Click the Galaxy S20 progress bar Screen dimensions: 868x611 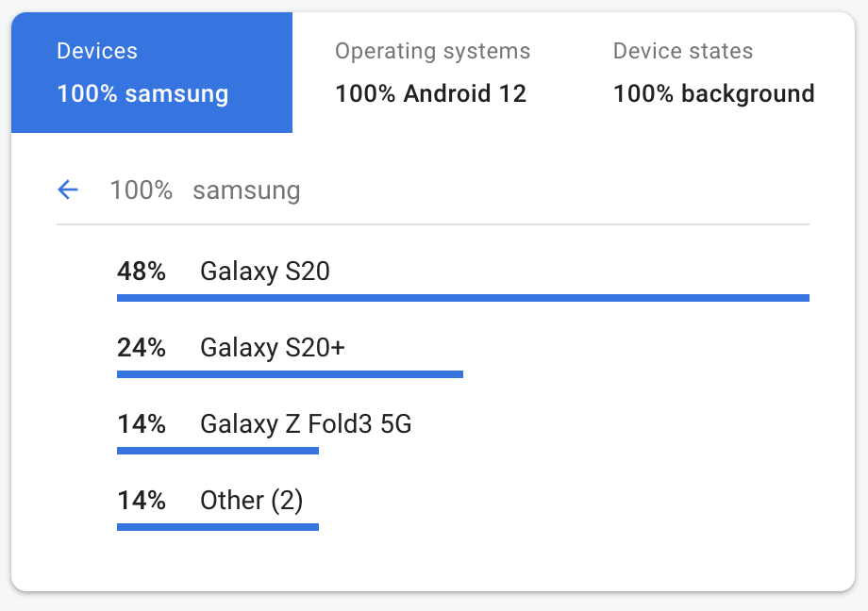pos(462,298)
